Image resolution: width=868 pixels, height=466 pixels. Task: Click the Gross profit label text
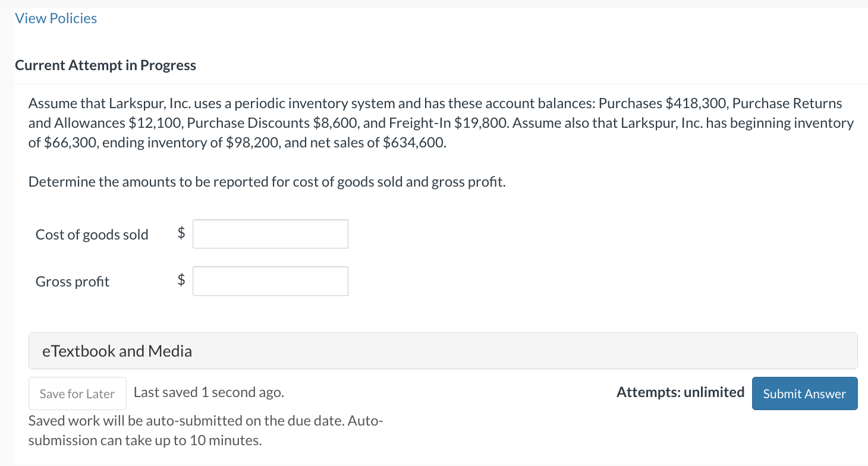pyautogui.click(x=72, y=282)
